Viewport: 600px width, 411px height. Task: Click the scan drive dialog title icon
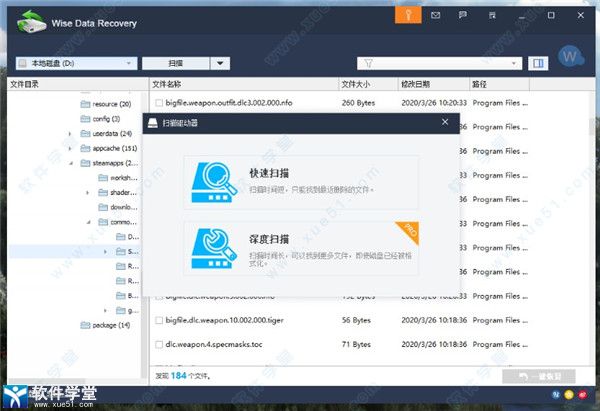coord(153,123)
